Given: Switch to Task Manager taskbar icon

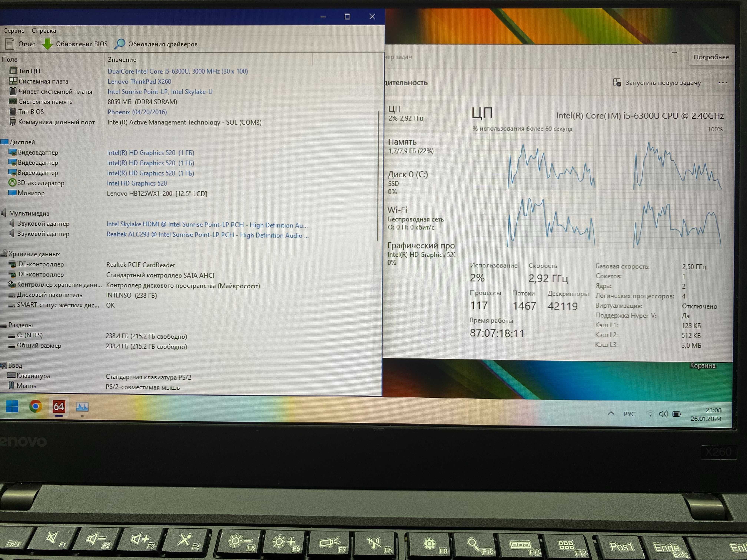Looking at the screenshot, I should tap(82, 407).
